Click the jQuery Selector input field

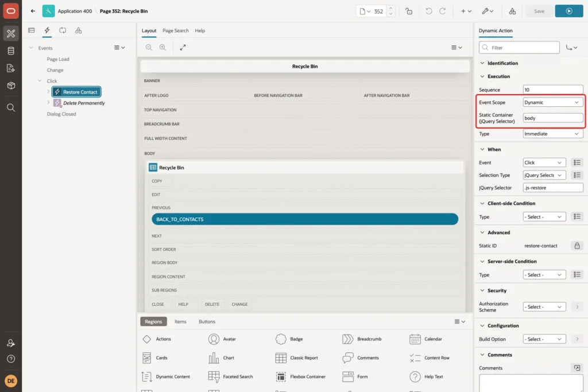coord(553,188)
